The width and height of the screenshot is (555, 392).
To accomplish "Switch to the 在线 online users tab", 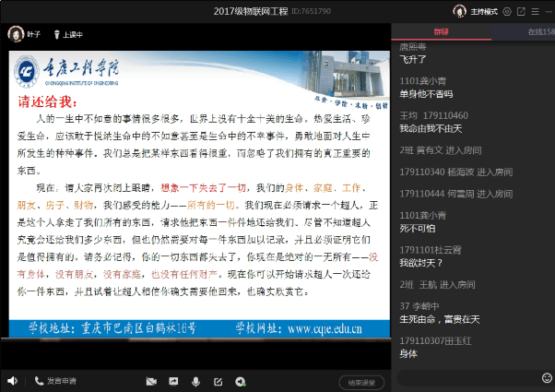I will 536,31.
